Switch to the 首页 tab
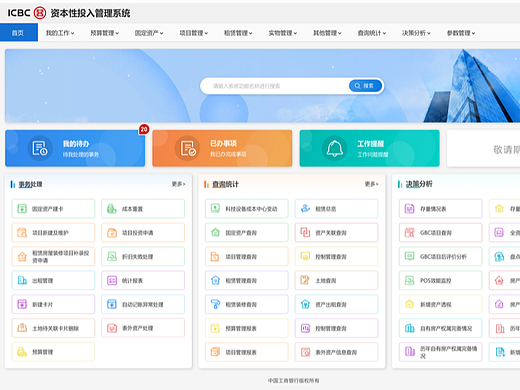520x390 pixels. [x=19, y=33]
